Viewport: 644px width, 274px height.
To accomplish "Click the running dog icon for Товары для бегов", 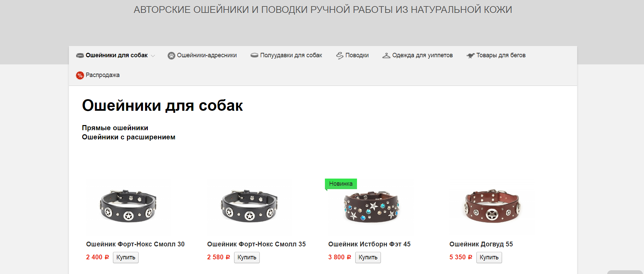I will 471,56.
